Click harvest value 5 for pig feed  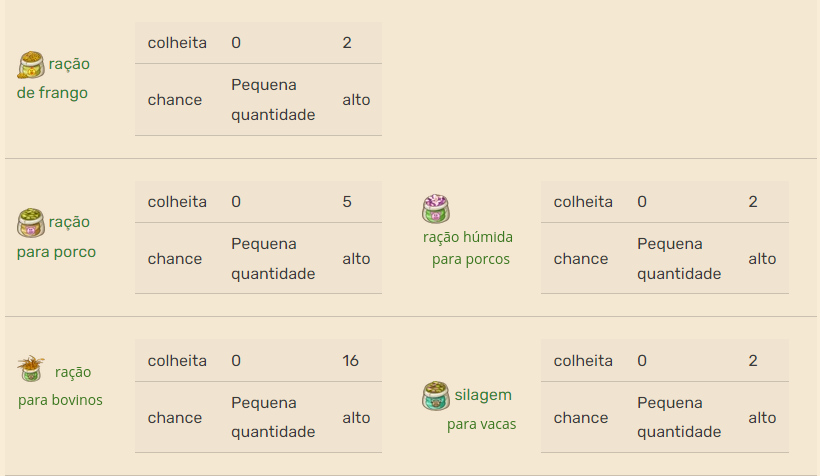point(347,202)
